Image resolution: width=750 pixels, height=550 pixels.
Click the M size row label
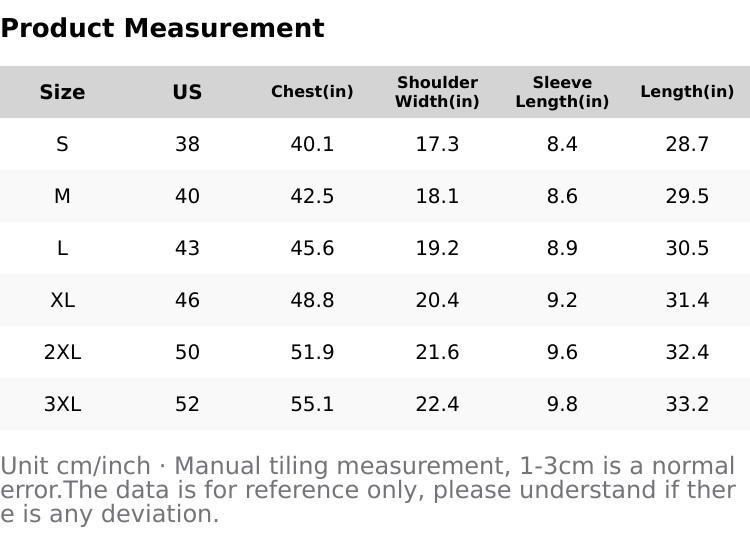62,196
